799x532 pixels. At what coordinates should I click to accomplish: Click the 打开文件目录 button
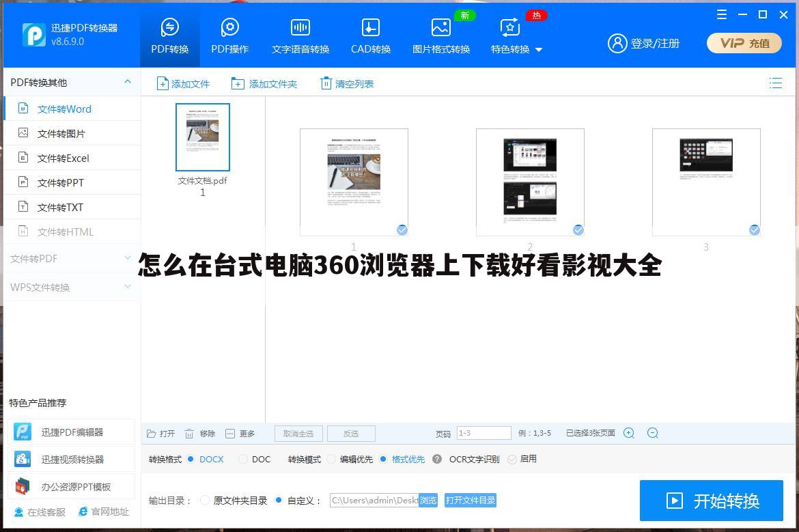point(471,501)
